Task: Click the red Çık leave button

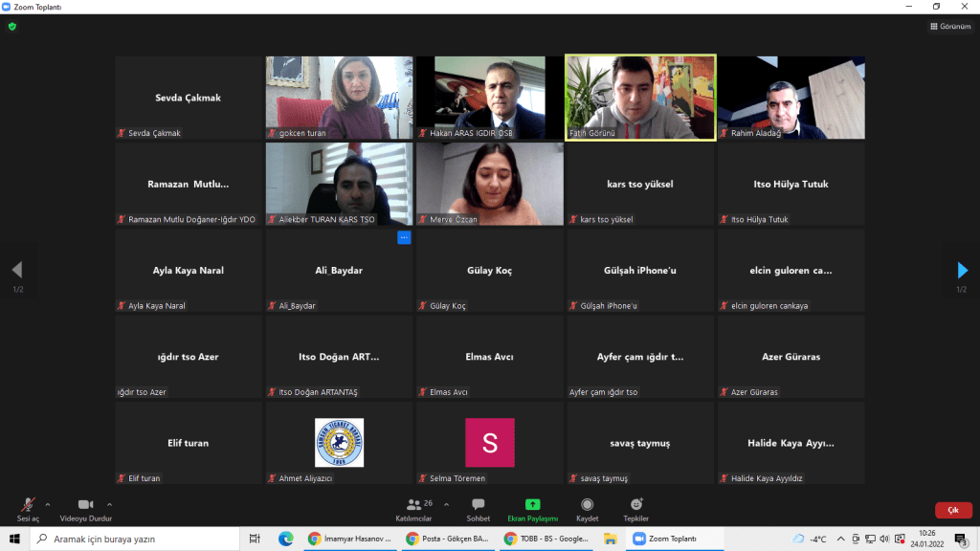Action: (952, 511)
